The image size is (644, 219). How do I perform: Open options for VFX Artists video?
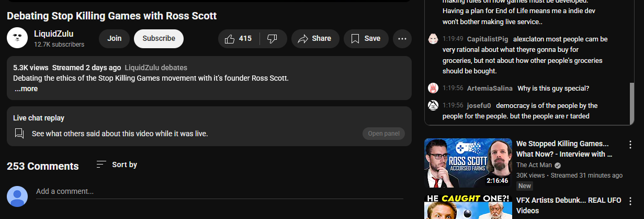[630, 201]
